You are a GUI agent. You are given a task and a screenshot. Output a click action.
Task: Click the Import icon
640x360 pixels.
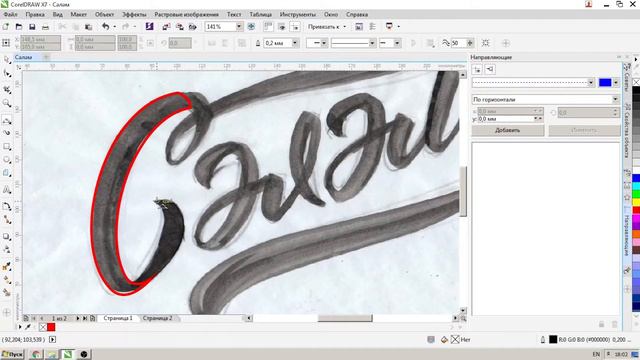(166, 27)
